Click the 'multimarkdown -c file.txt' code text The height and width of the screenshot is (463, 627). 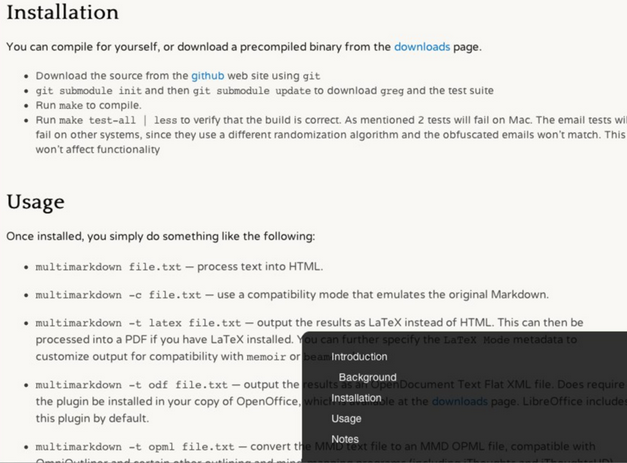click(118, 295)
